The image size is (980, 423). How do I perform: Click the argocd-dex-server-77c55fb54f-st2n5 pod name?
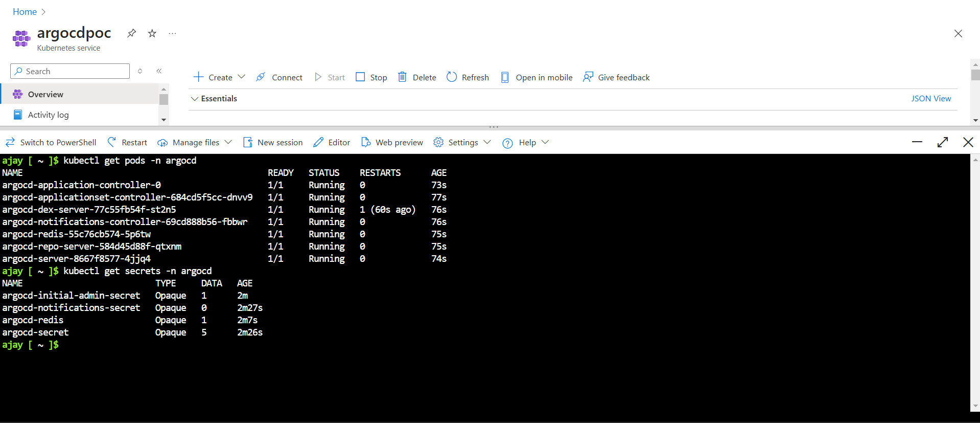[x=89, y=210]
